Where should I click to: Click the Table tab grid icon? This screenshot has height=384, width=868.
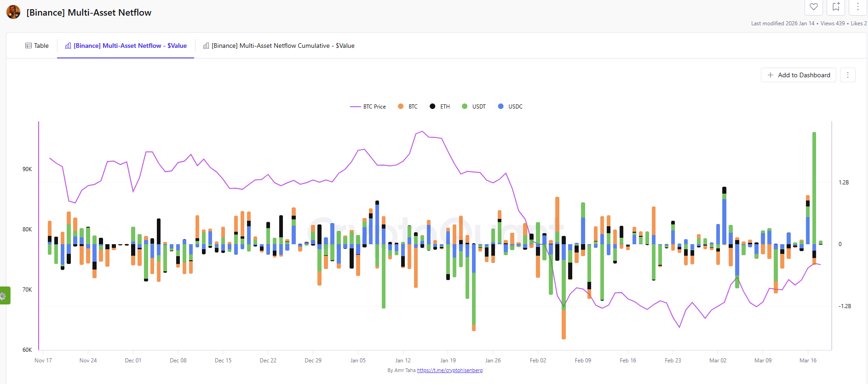click(x=29, y=46)
